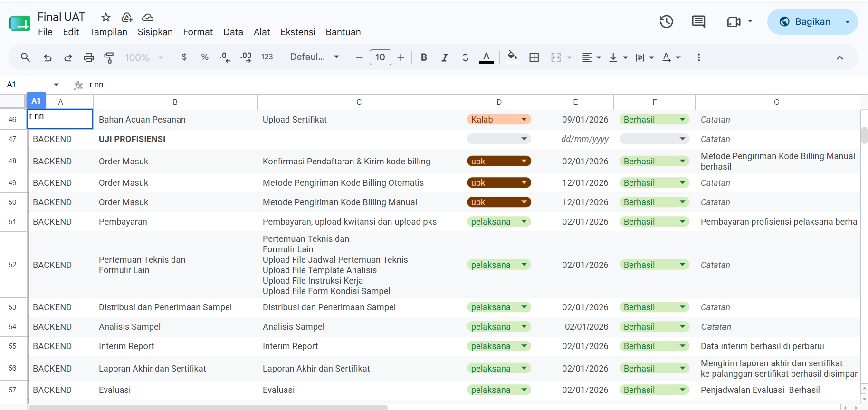Decrease font size with minus button

coord(359,57)
